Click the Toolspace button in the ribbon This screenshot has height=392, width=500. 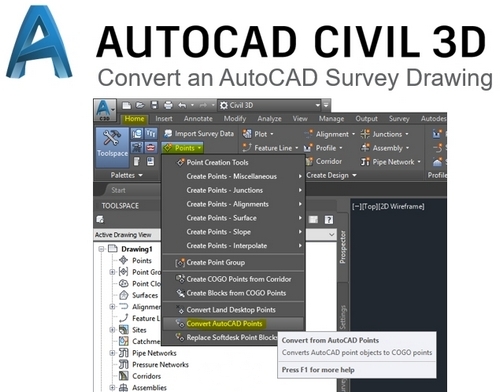112,147
